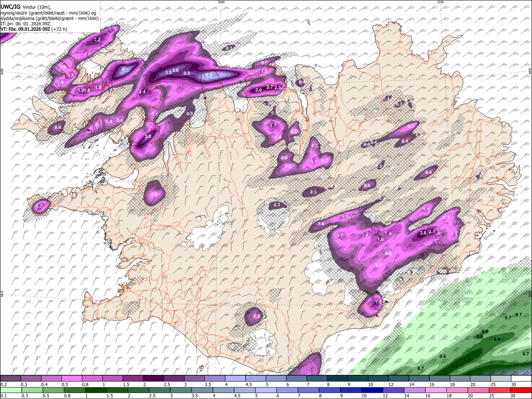The image size is (532, 399).
Task: Click the 15W longitude label
Action: tap(440, 2)
